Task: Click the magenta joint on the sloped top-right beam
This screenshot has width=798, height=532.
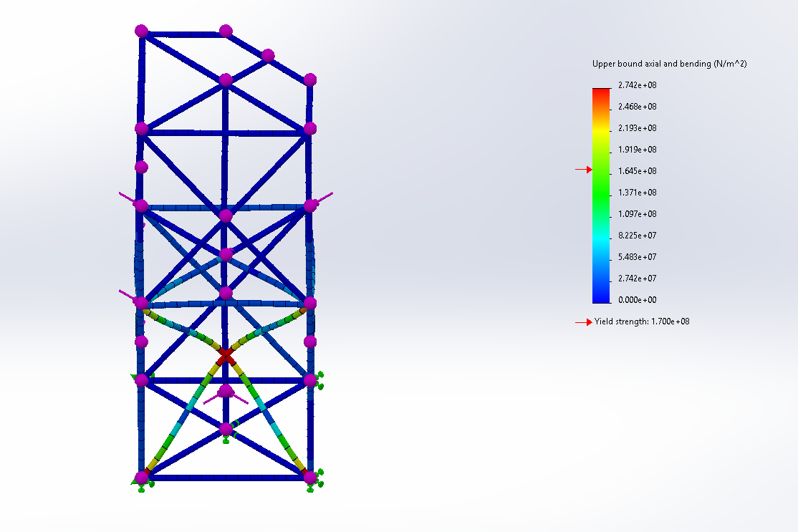Action: coord(268,55)
